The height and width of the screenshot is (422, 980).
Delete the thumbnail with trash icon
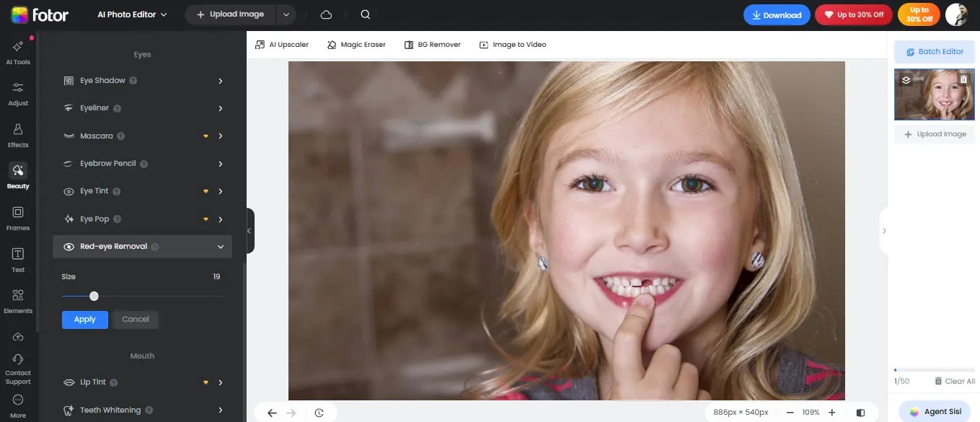click(x=963, y=79)
